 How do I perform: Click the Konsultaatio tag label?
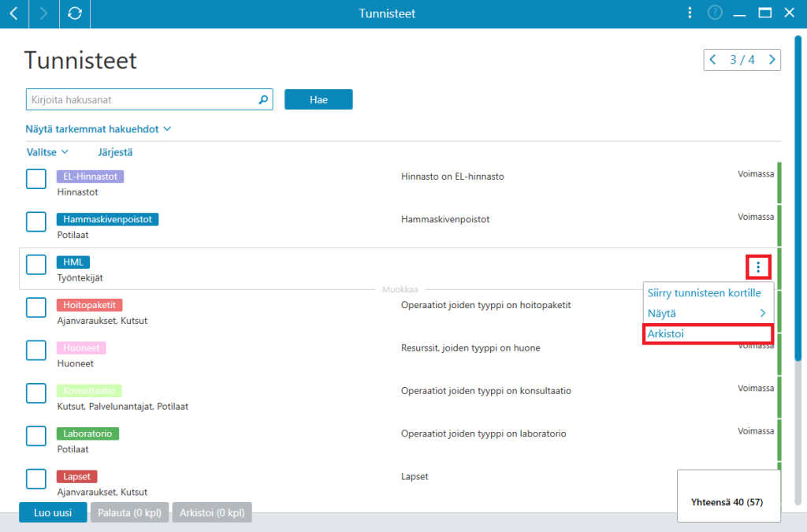point(89,391)
